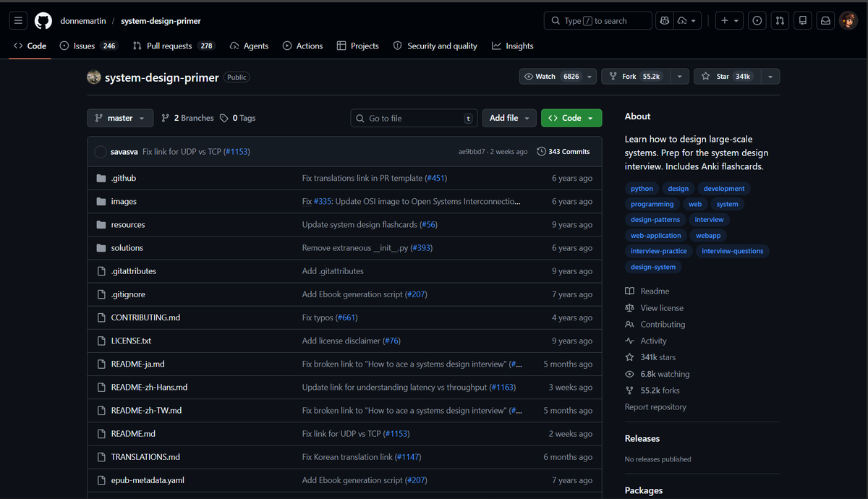Screen dimensions: 868x499
Task: Click the file icon beside epub-metadata.yaml
Action: point(101,480)
